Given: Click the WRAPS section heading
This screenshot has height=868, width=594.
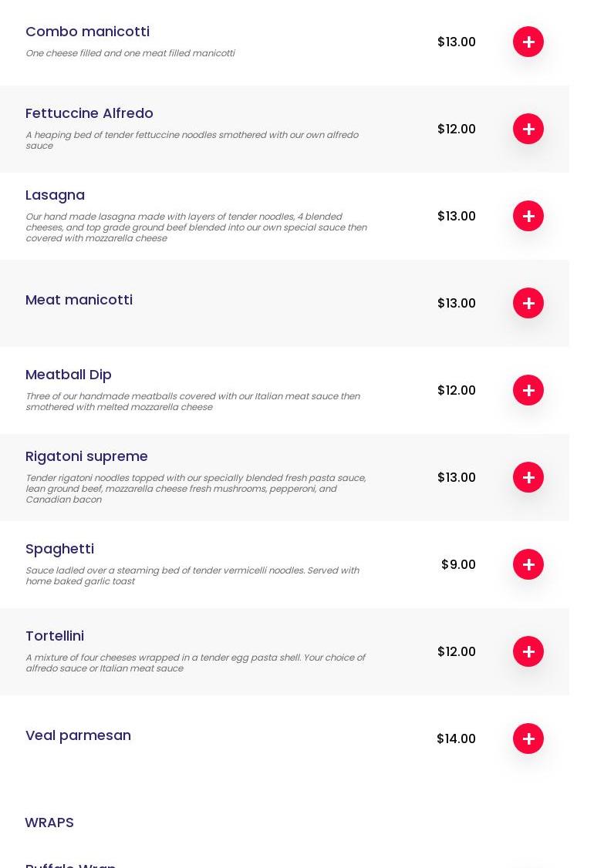Looking at the screenshot, I should [x=49, y=823].
